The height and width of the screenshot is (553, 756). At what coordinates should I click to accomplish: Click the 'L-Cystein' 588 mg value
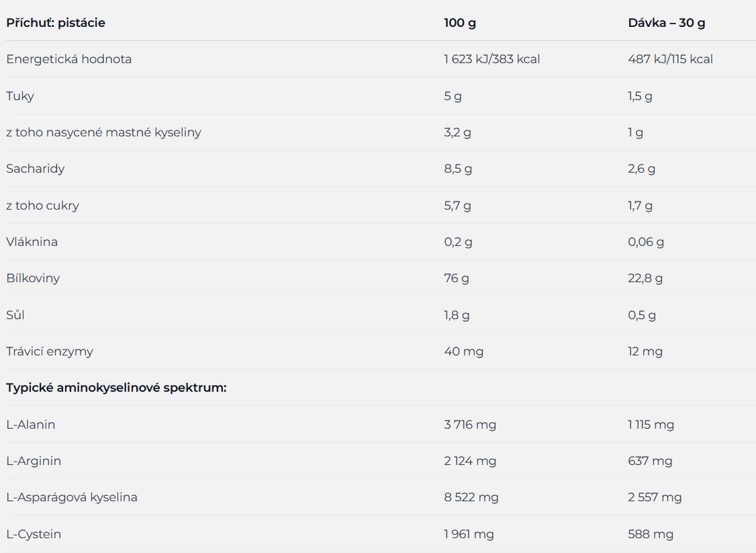pyautogui.click(x=651, y=534)
